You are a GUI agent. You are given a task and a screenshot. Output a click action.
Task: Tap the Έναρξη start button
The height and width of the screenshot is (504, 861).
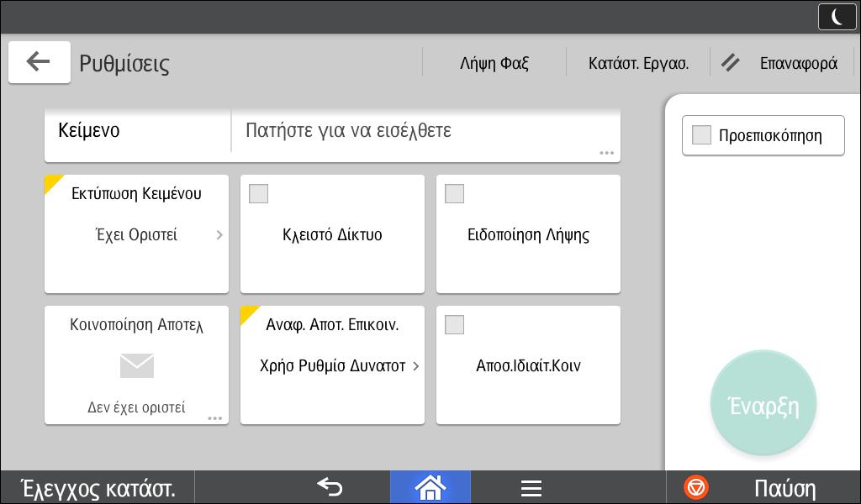[763, 403]
